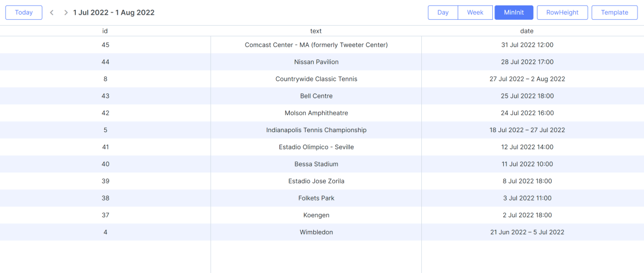The image size is (644, 273).
Task: Click the text column header
Action: pos(316,31)
